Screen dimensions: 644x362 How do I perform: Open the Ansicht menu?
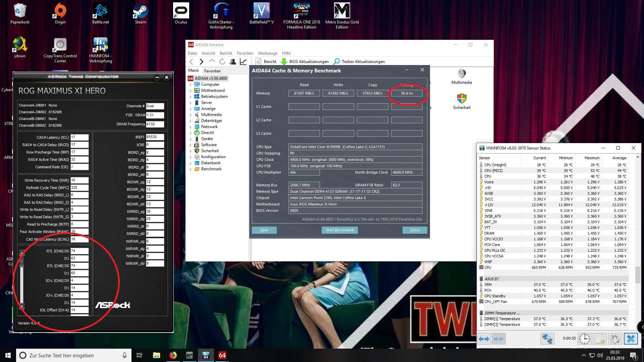(x=208, y=53)
